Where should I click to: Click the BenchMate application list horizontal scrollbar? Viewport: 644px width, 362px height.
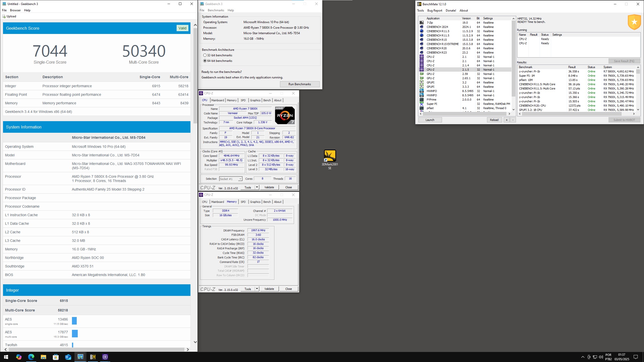pyautogui.click(x=464, y=114)
